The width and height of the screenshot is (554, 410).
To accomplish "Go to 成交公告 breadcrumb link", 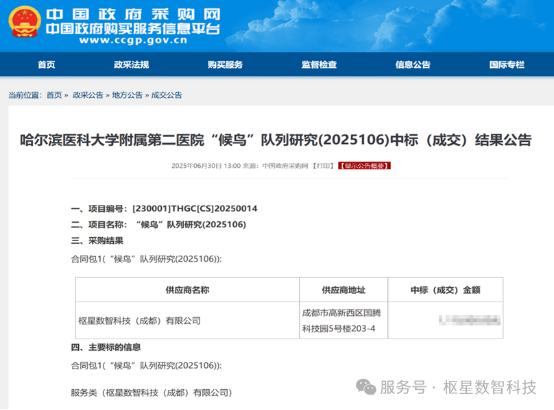I will (166, 95).
